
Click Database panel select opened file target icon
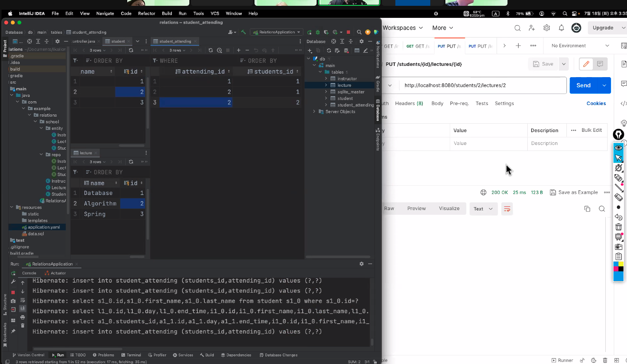[334, 41]
